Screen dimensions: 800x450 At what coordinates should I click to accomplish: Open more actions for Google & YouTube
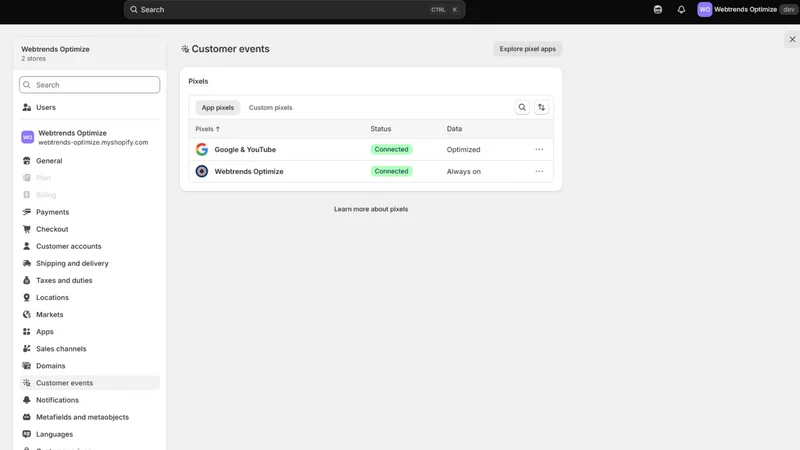[539, 149]
